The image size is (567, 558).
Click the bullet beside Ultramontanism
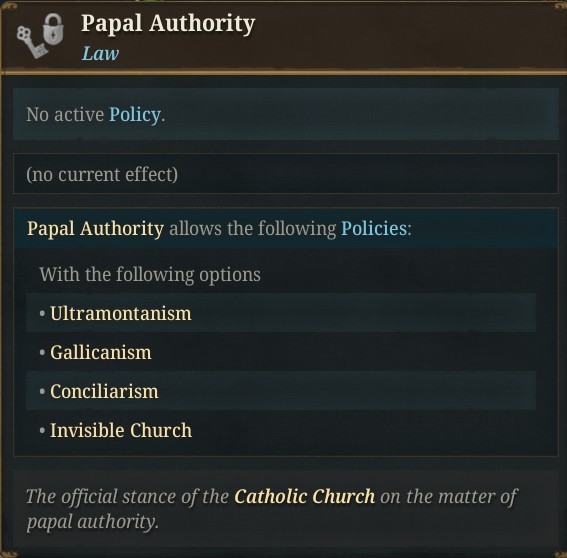(x=42, y=313)
